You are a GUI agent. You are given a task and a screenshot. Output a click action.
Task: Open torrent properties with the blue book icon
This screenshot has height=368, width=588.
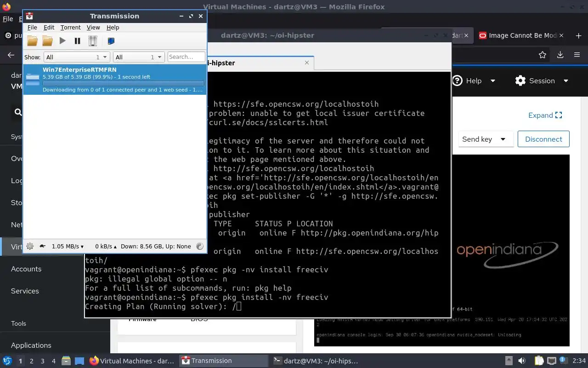(x=111, y=41)
